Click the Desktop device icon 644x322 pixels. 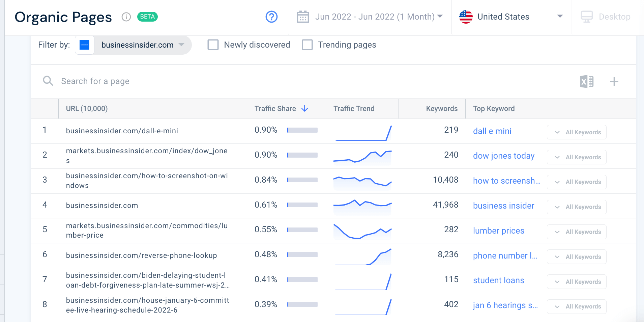coord(587,17)
